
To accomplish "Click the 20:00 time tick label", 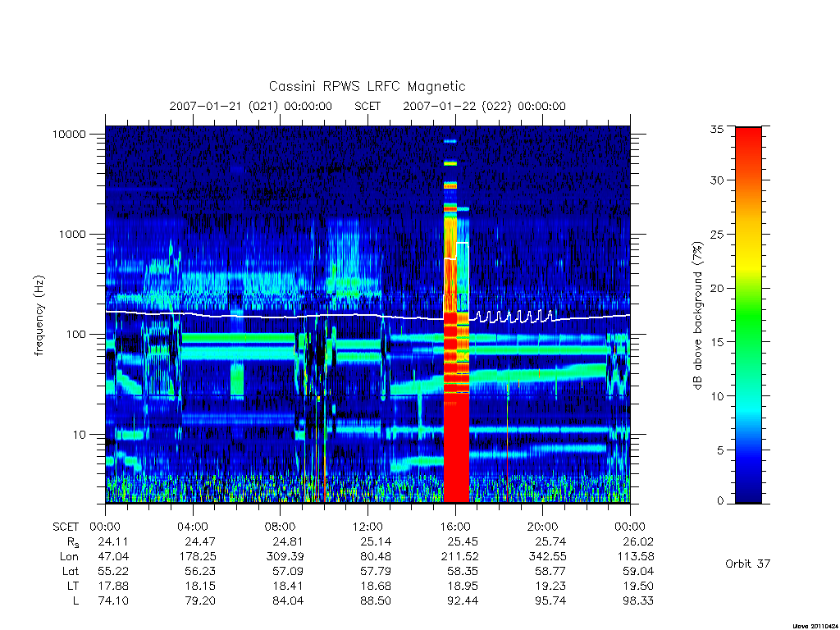I will pos(543,527).
